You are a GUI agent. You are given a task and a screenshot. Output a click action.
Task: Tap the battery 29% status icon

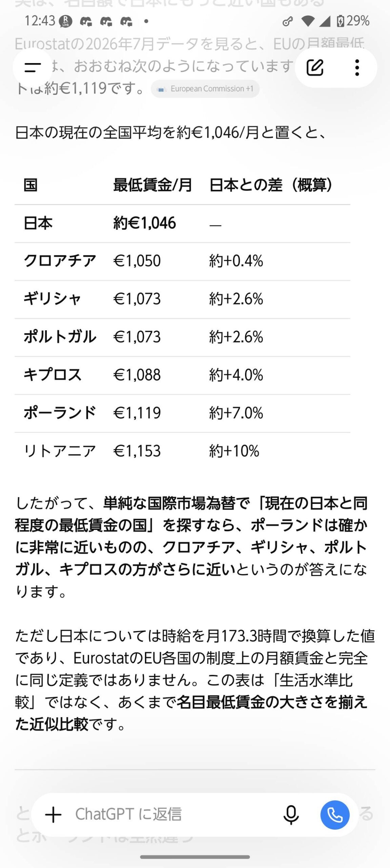353,21
